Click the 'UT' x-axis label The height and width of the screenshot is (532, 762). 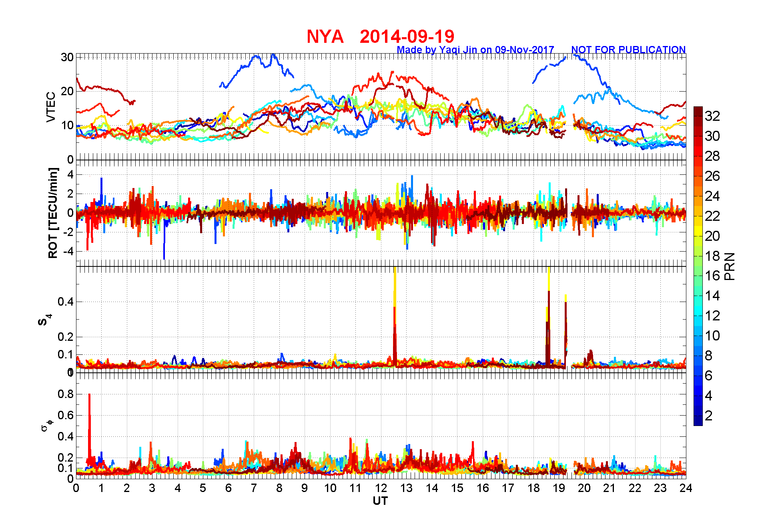380,501
